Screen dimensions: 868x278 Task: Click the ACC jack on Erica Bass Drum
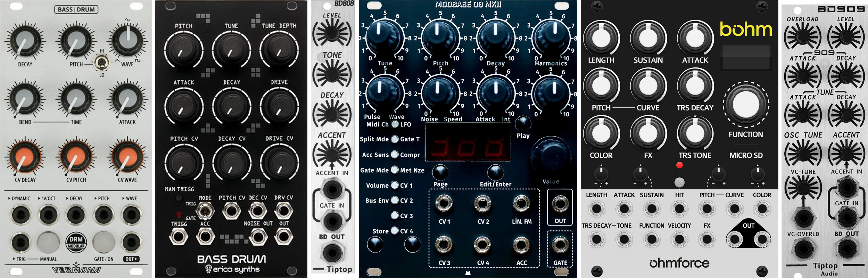[205, 237]
